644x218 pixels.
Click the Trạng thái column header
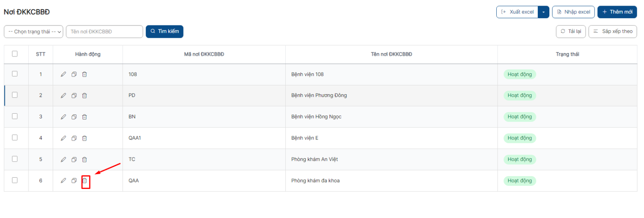pos(567,54)
